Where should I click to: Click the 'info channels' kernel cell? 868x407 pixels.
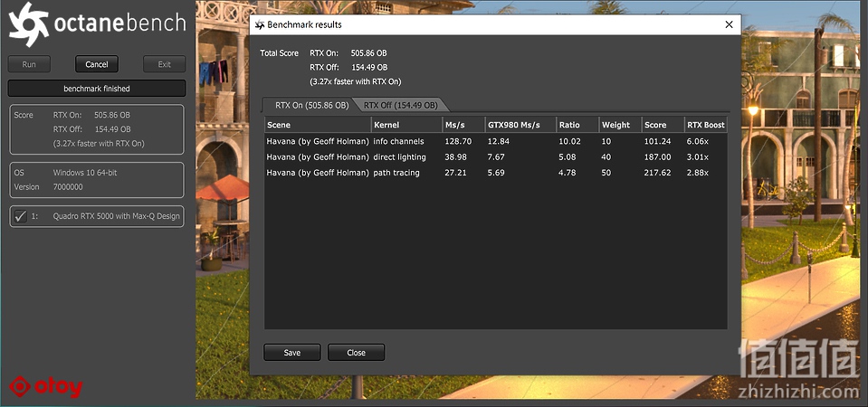[x=398, y=142]
